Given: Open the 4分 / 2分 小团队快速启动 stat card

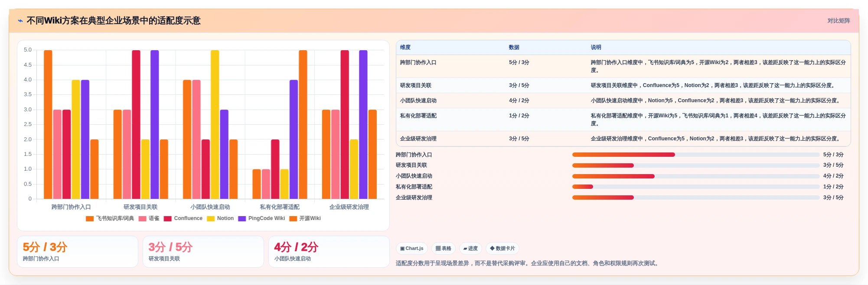Looking at the screenshot, I should click(329, 252).
